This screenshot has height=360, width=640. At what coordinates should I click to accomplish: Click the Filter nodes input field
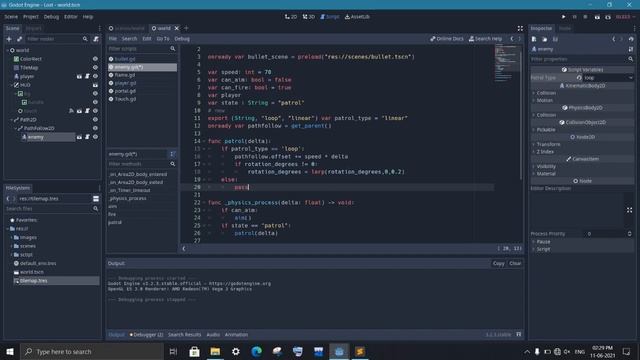pyautogui.click(x=57, y=39)
